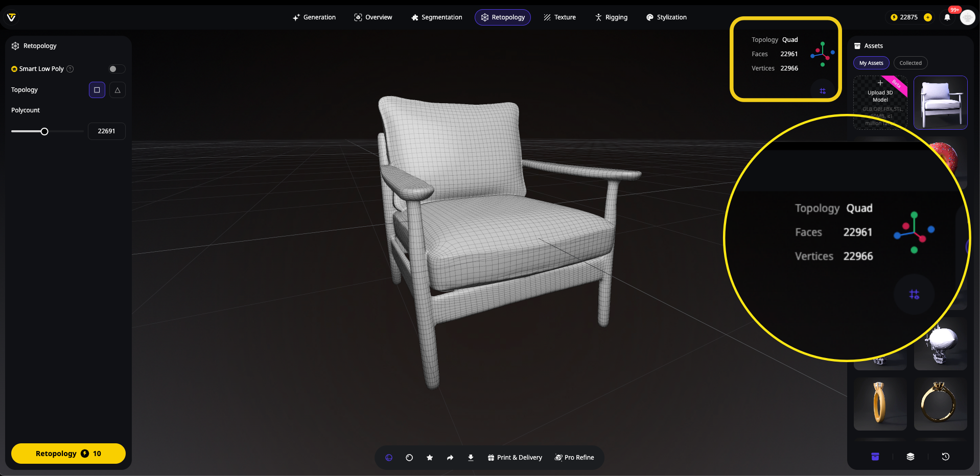Click the stacked layers icon in Assets panel
This screenshot has height=476, width=980.
(910, 457)
